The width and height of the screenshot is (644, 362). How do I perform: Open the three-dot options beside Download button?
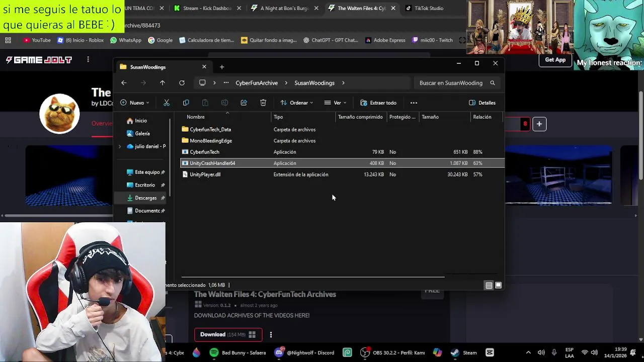click(271, 334)
